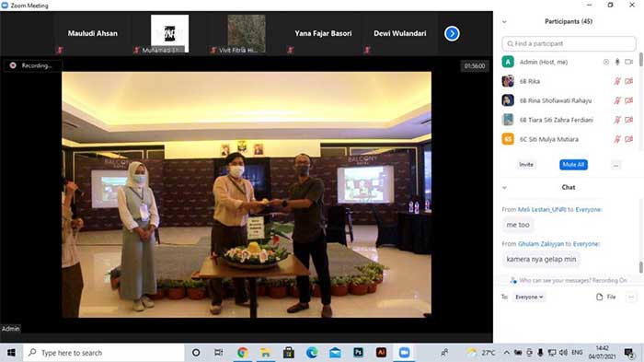Screen dimensions: 644x362
Task: Open Illustrator from taskbar
Action: coord(381,353)
